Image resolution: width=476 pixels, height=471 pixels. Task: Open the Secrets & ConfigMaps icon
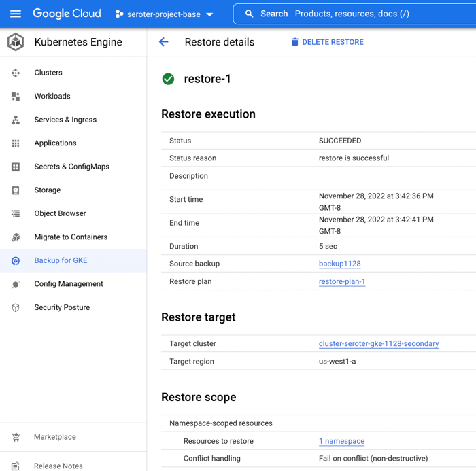[16, 167]
